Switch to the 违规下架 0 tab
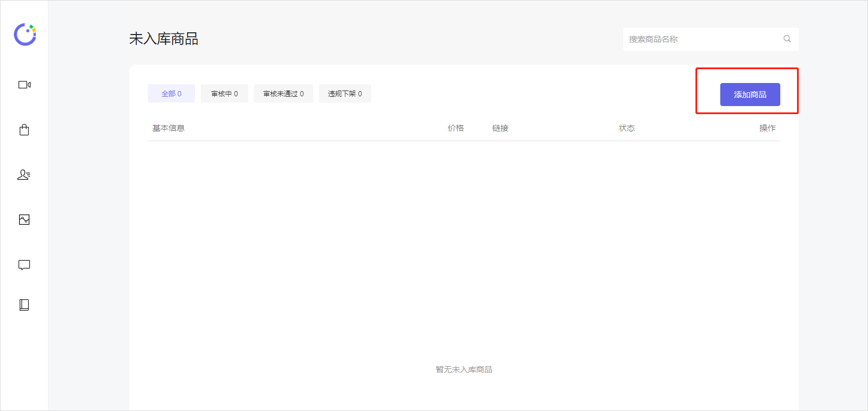Viewport: 868px width, 411px height. click(x=345, y=93)
